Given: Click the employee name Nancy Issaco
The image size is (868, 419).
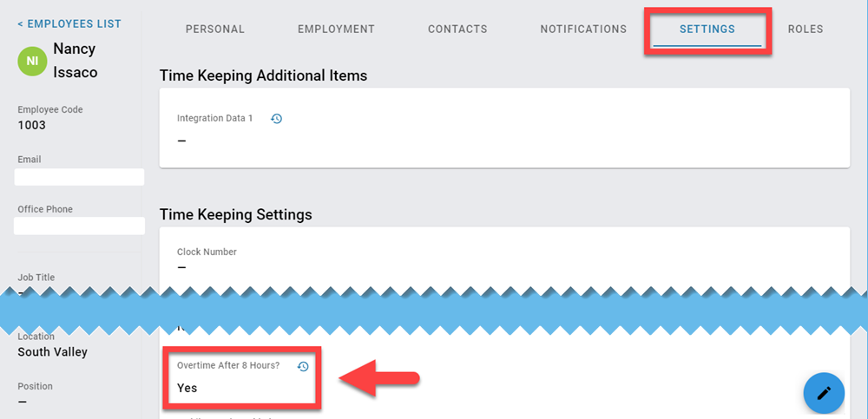Looking at the screenshot, I should pos(75,61).
